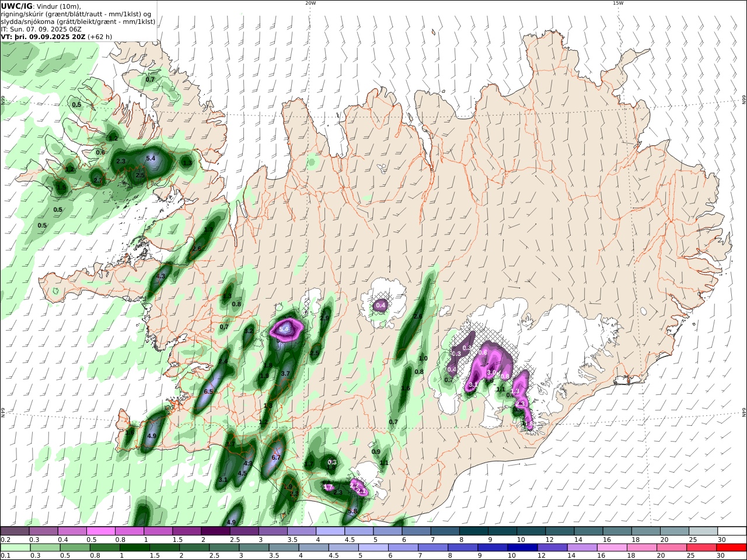Viewport: 747px width, 560px height.
Task: Pick the snow swatch between 1 and 1.5
Action: pos(158,531)
